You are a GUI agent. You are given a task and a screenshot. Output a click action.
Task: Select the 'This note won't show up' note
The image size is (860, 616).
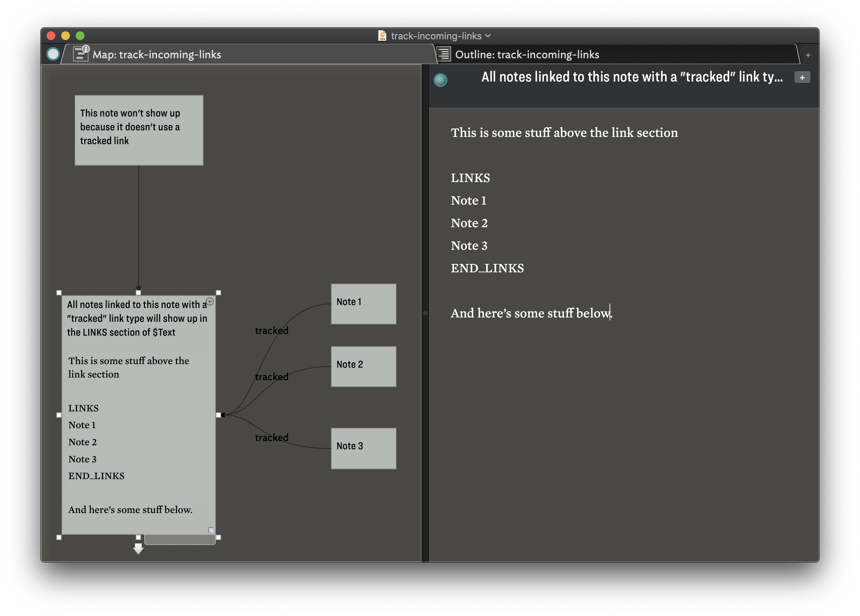(139, 130)
